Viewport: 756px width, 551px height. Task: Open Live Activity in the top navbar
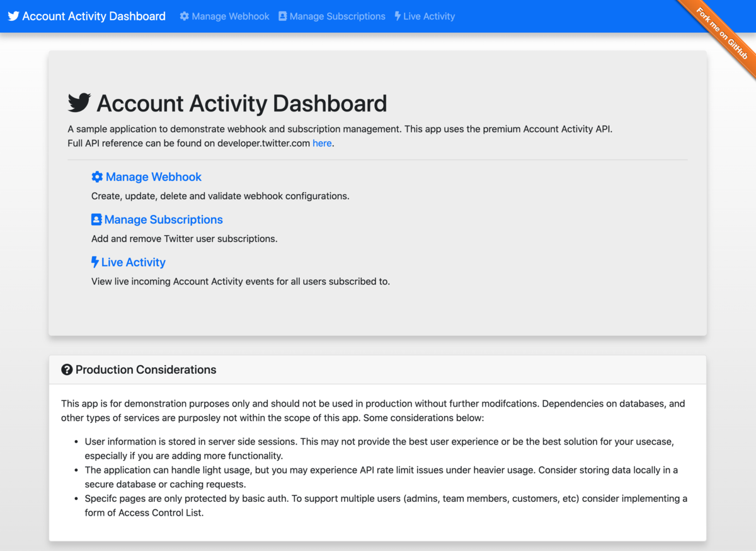tap(425, 16)
